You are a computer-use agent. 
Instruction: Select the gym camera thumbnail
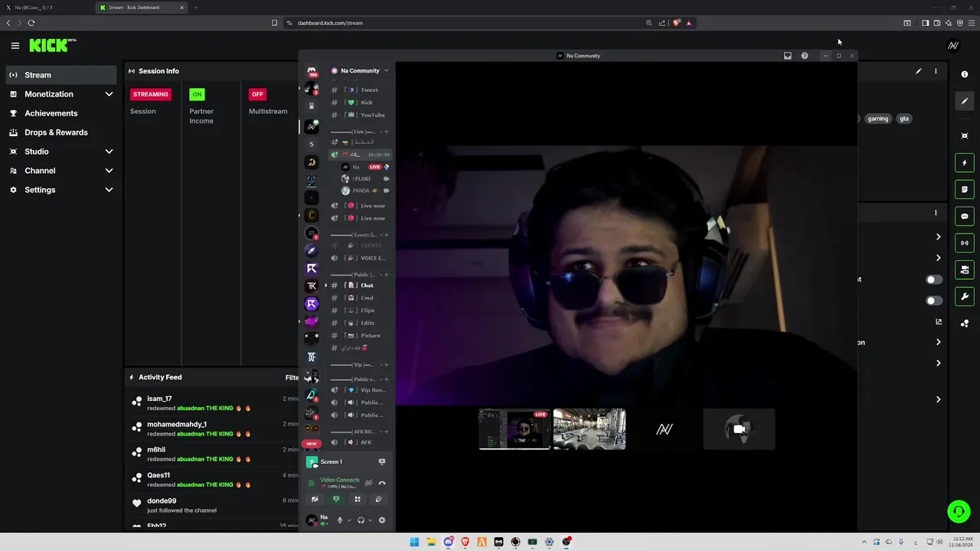590,429
